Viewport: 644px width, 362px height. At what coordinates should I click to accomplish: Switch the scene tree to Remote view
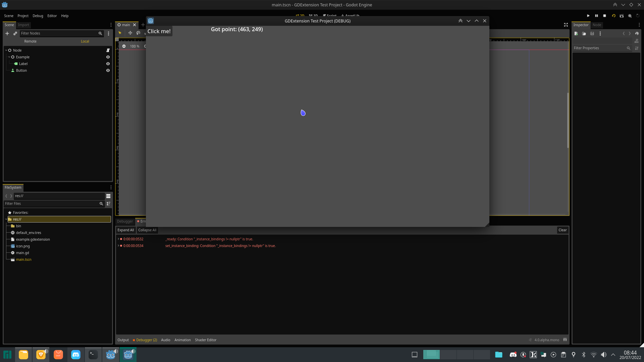click(x=30, y=41)
